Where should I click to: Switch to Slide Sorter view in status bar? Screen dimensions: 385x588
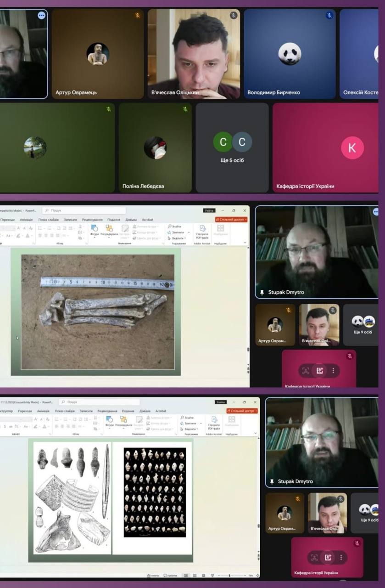point(195,575)
